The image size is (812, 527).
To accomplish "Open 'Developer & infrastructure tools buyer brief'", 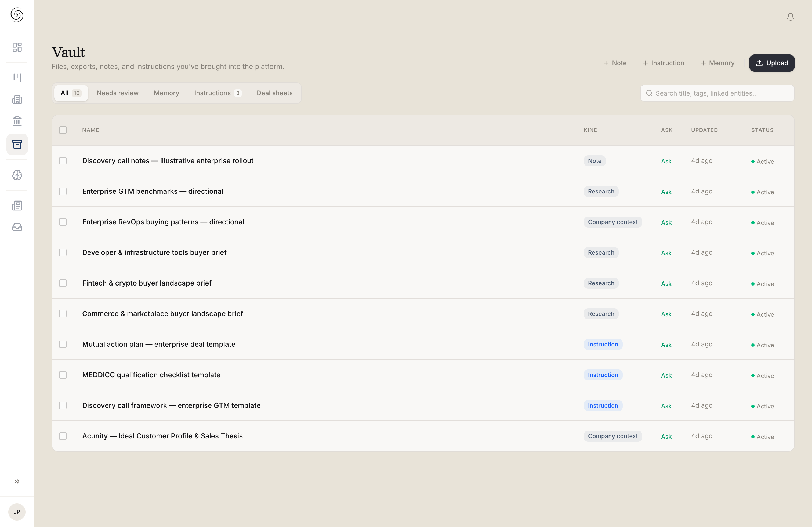I will click(x=154, y=252).
